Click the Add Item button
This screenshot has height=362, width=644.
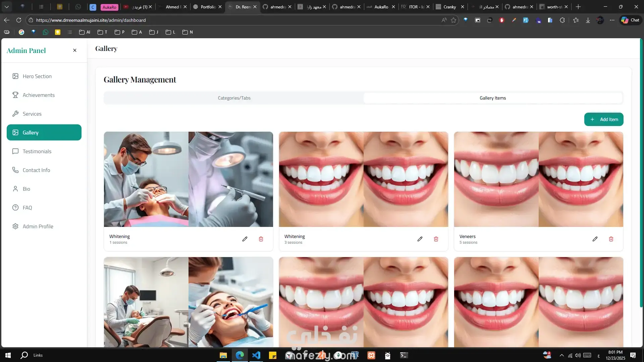(603, 119)
